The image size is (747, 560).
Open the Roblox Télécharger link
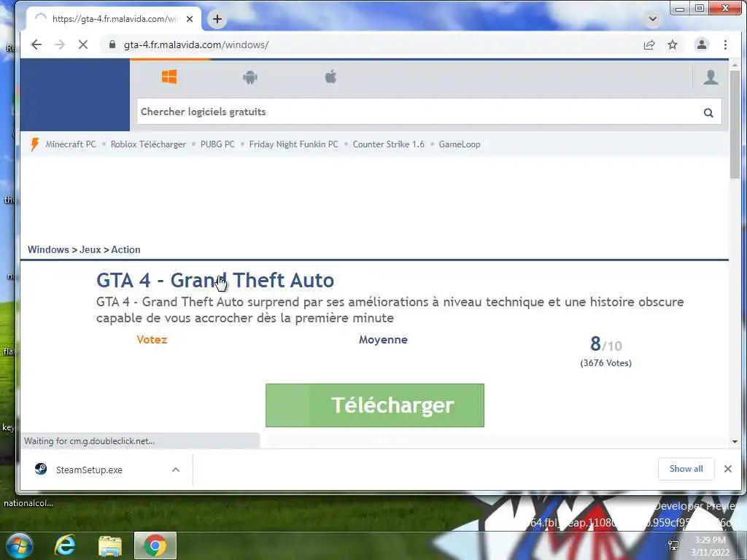[148, 144]
